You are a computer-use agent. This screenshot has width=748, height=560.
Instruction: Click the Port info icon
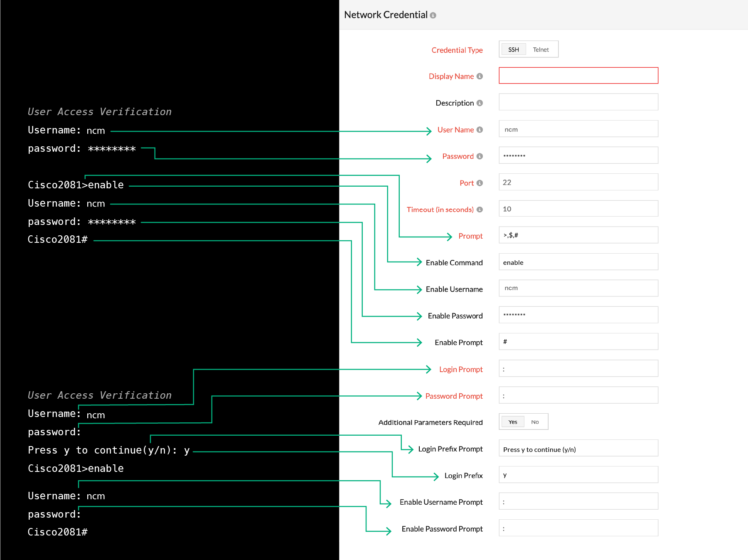pyautogui.click(x=480, y=183)
